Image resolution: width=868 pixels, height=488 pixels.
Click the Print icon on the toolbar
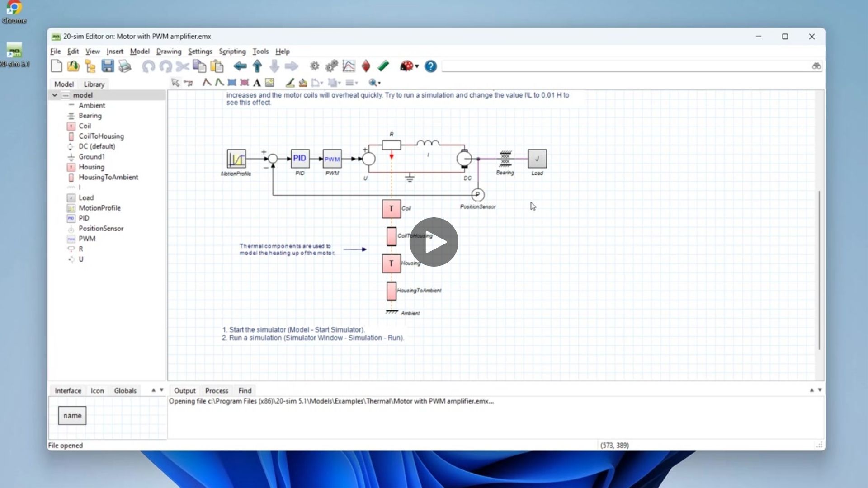tap(125, 66)
